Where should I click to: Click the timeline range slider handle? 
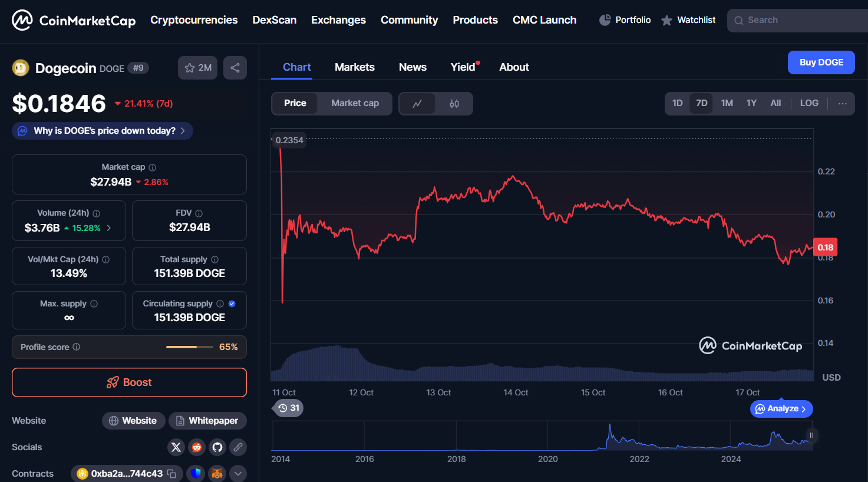click(x=811, y=435)
